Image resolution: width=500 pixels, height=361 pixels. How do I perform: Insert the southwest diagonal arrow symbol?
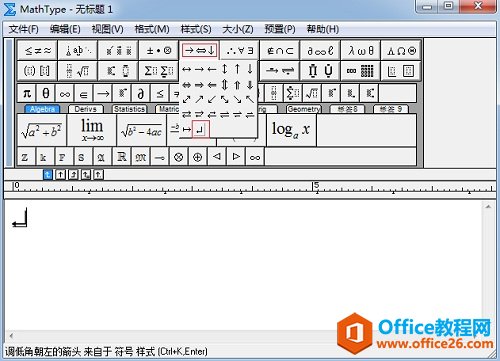tap(212, 99)
